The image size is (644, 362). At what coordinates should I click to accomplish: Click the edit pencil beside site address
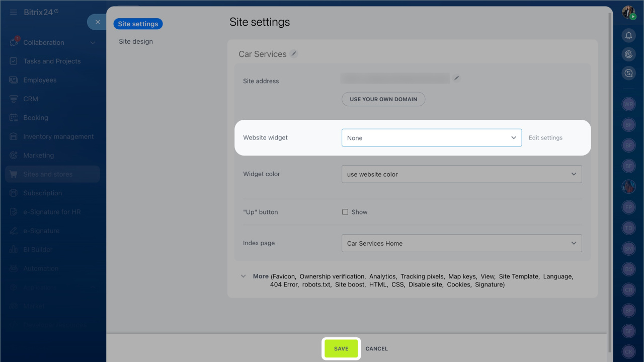point(456,78)
